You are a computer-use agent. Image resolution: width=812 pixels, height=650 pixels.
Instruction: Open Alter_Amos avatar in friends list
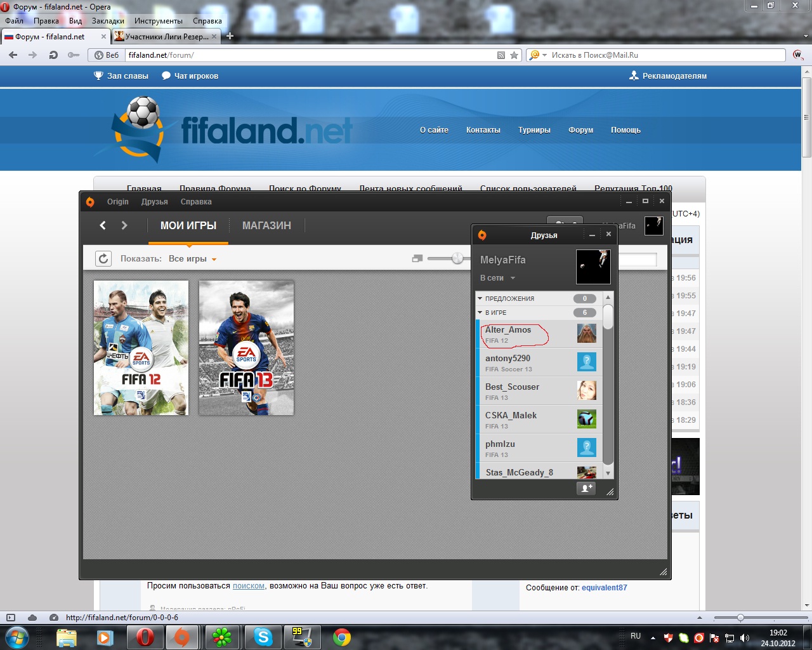click(x=587, y=333)
